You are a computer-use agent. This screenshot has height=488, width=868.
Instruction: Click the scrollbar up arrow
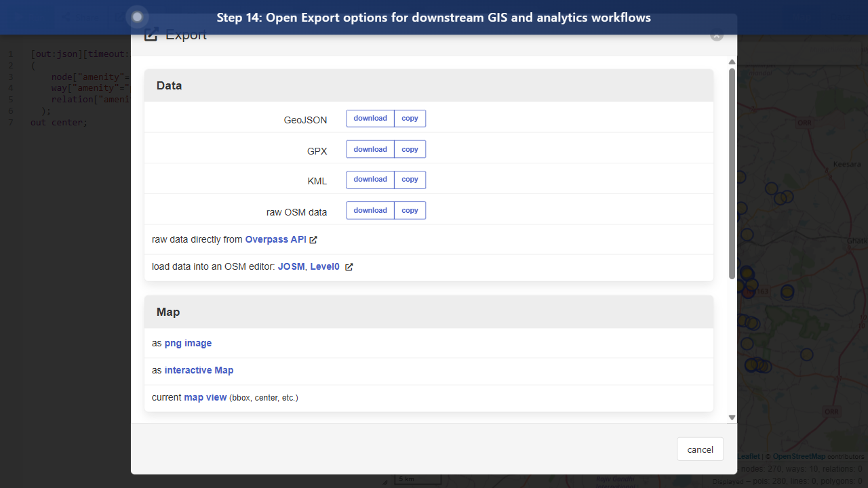click(x=732, y=61)
